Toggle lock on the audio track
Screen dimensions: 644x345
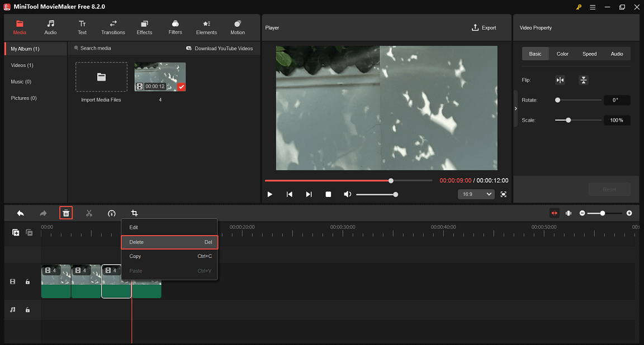point(27,310)
